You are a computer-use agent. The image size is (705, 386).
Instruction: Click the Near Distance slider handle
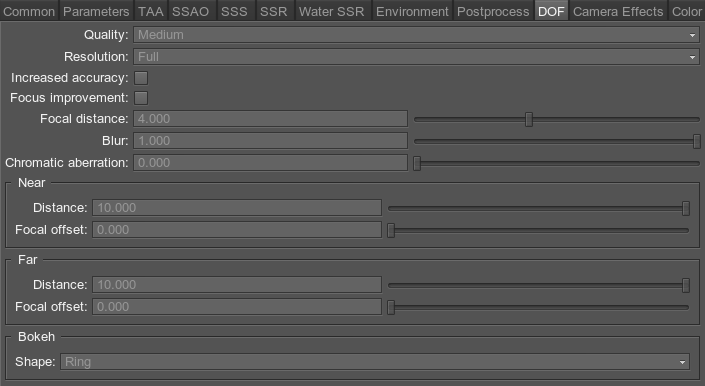686,208
